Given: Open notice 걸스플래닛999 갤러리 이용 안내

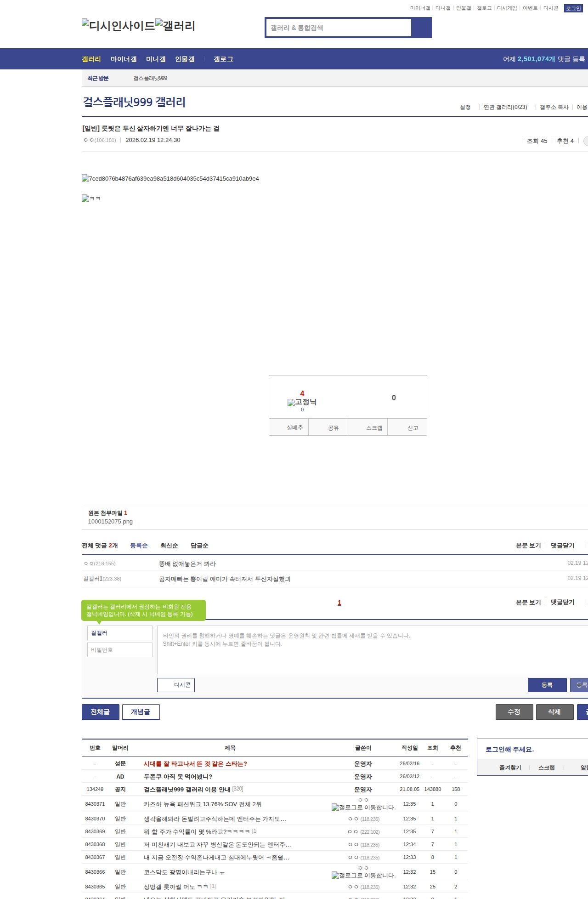Looking at the screenshot, I should click(187, 790).
